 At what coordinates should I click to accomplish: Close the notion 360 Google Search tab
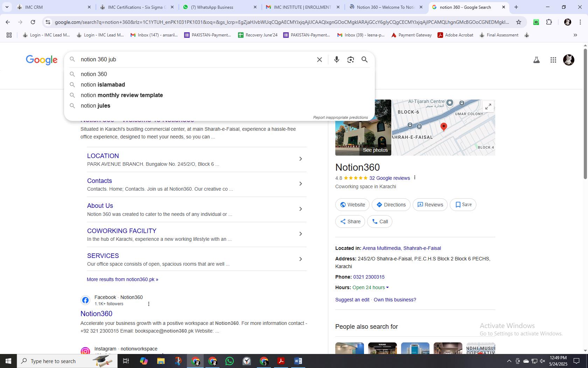[504, 7]
